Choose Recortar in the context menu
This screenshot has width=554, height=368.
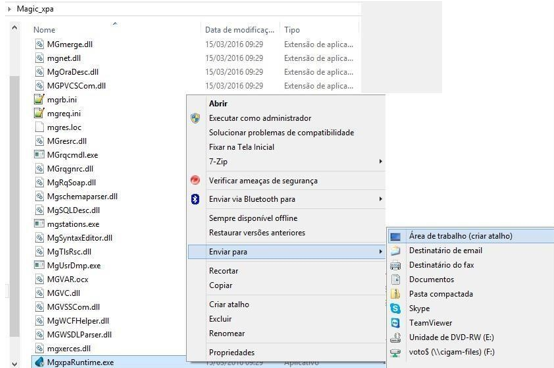coord(223,271)
